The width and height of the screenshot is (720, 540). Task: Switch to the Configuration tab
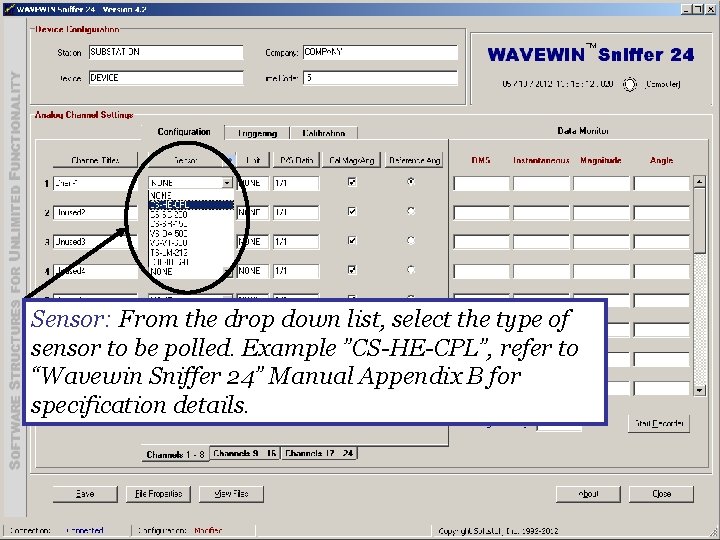pos(184,132)
